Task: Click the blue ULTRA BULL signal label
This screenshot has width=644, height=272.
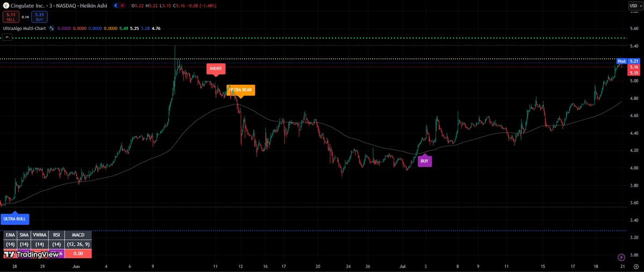Action: click(15, 219)
